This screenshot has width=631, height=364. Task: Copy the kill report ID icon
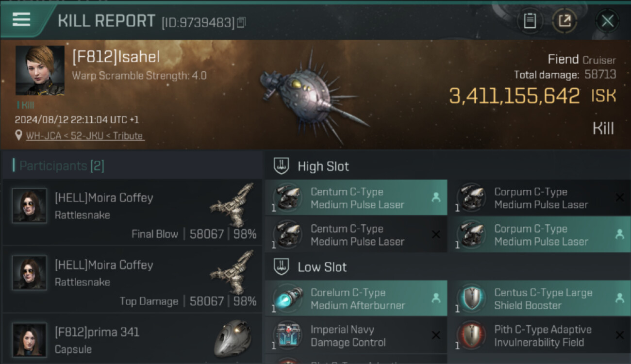click(x=241, y=22)
